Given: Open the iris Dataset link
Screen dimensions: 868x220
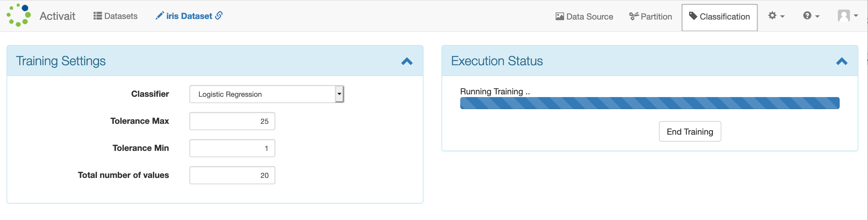Looking at the screenshot, I should 189,16.
